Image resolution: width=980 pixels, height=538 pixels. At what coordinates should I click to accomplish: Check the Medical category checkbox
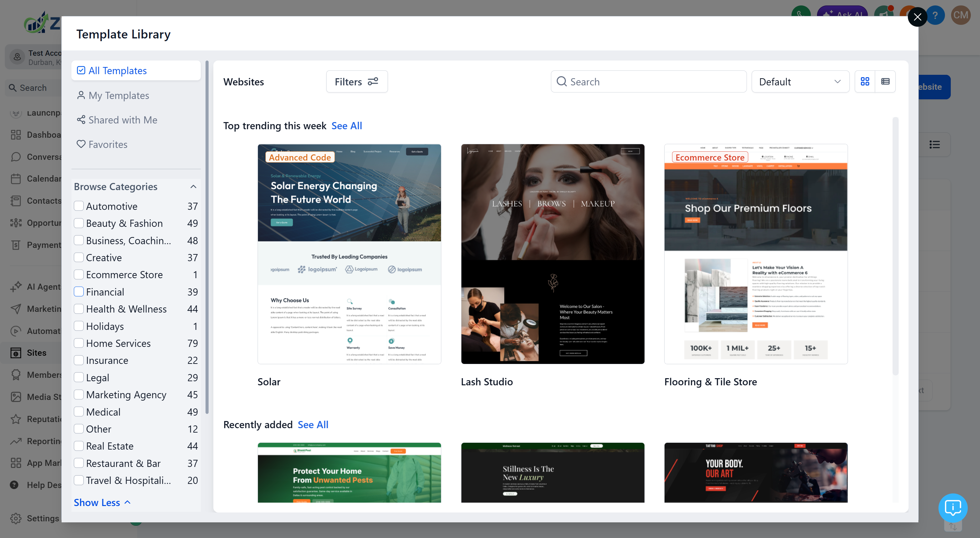click(x=79, y=411)
